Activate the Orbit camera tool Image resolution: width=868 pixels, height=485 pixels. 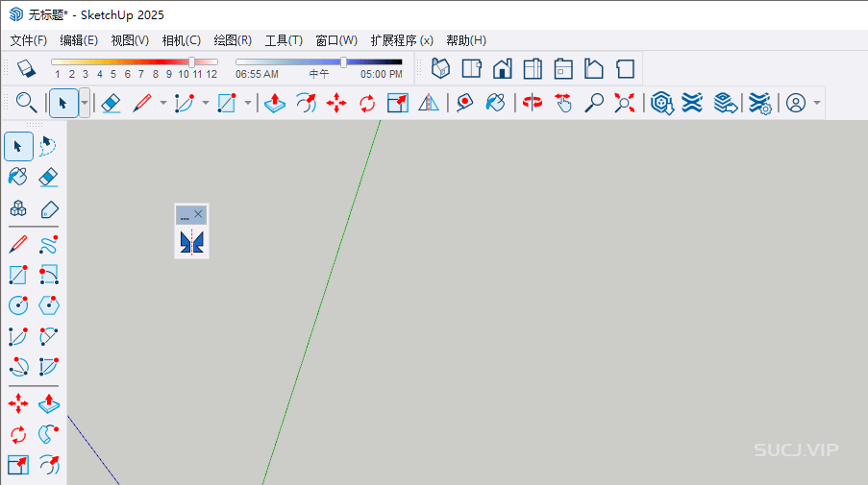[532, 103]
